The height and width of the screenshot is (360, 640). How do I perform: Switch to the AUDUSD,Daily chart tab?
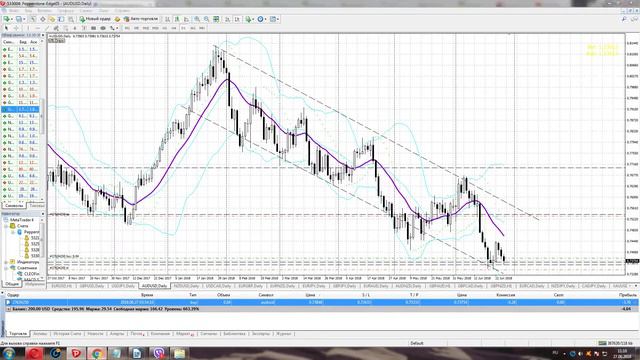(154, 286)
